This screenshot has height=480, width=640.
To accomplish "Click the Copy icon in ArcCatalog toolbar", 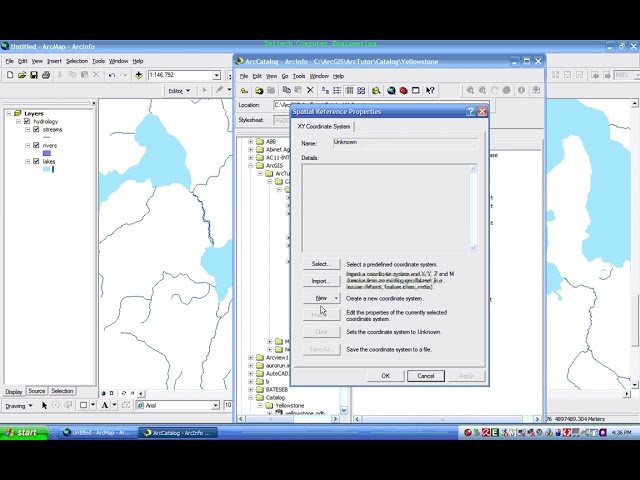I will coord(287,91).
